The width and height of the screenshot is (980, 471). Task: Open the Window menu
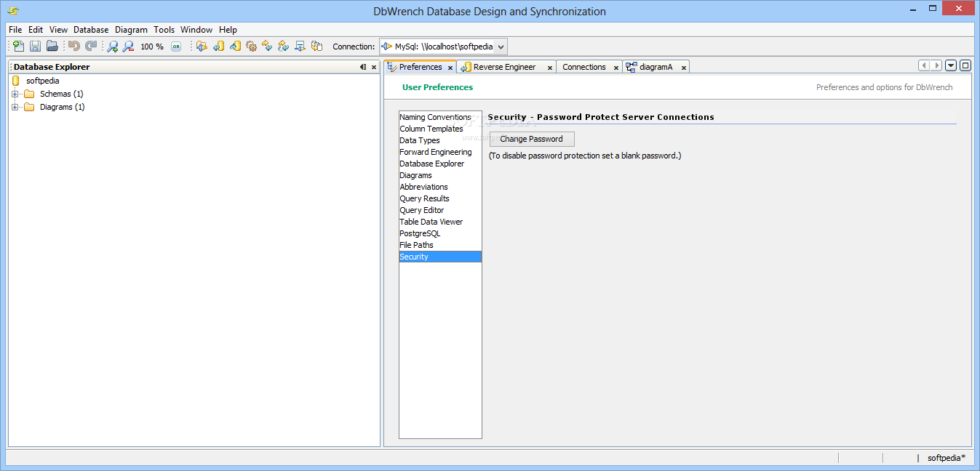(x=196, y=30)
